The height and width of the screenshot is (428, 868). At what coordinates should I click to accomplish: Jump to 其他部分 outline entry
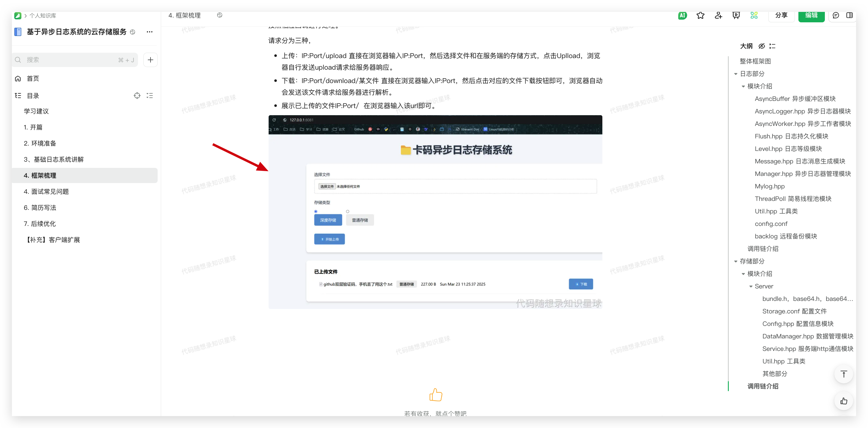pos(774,373)
